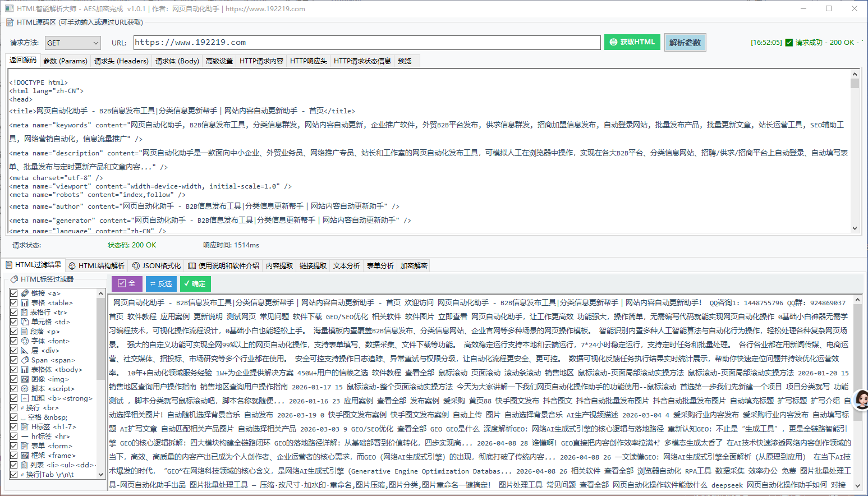Uncheck the 段落 <p> tag filter checkbox
868x496 pixels.
click(13, 331)
